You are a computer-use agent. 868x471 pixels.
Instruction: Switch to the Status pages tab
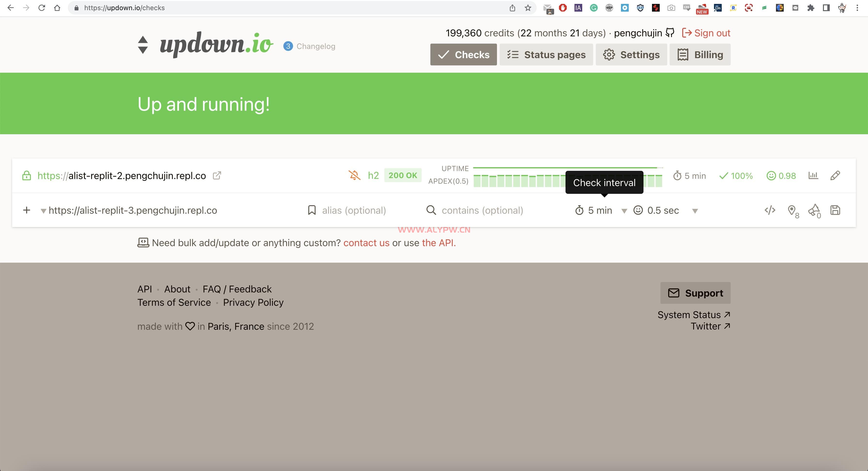click(546, 55)
